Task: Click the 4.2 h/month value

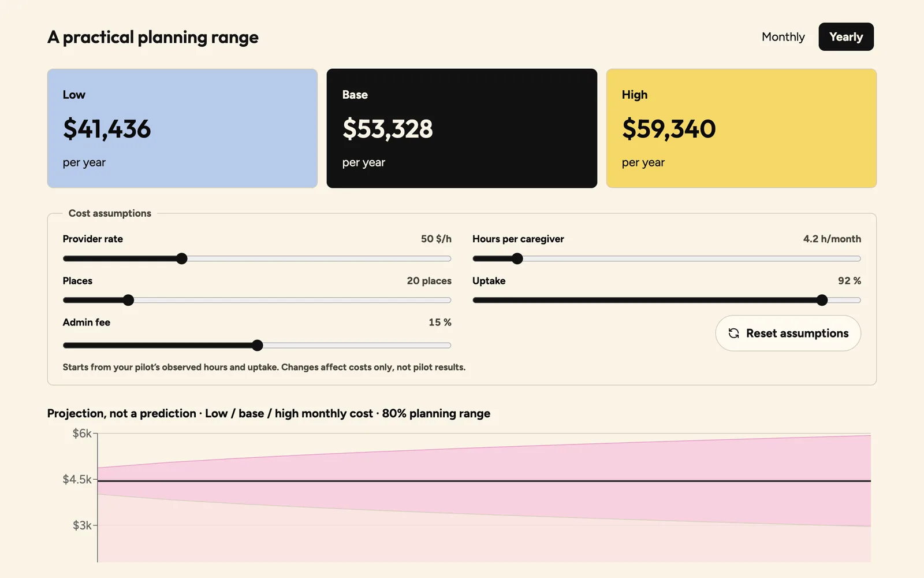Action: (x=832, y=239)
